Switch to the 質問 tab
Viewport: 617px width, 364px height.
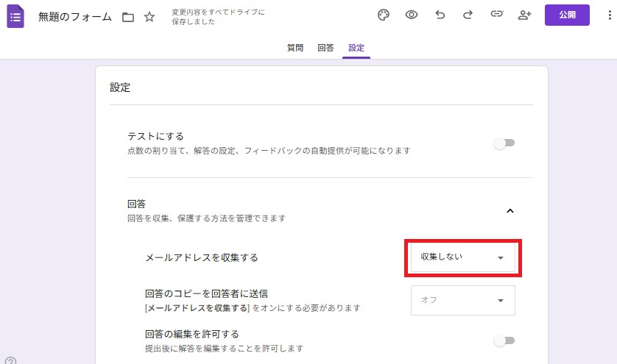point(295,48)
